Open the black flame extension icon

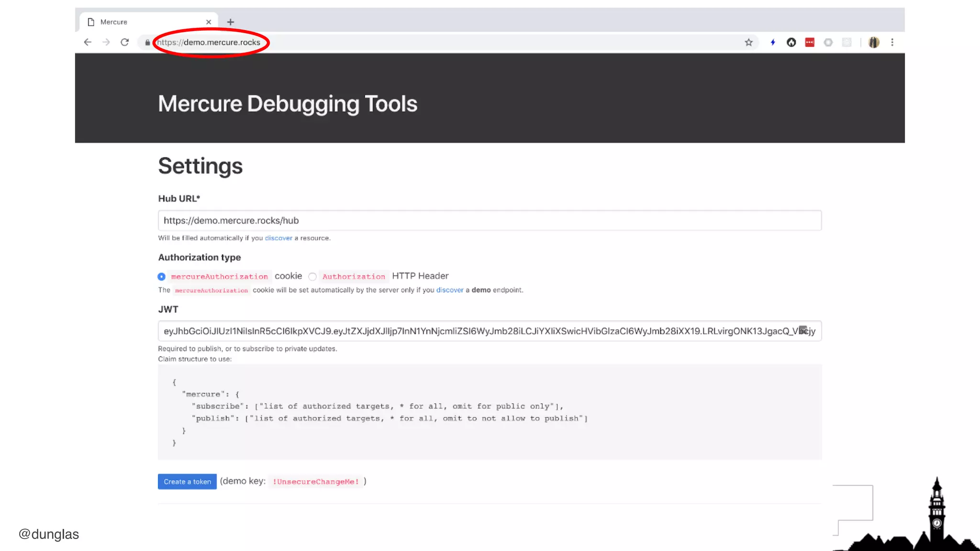click(x=791, y=42)
